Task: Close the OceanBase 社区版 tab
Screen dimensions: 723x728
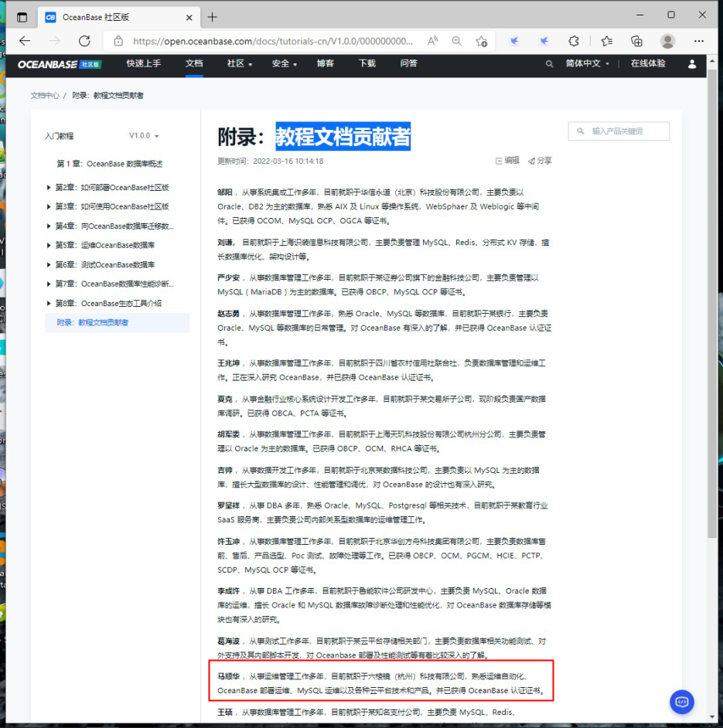Action: (189, 18)
